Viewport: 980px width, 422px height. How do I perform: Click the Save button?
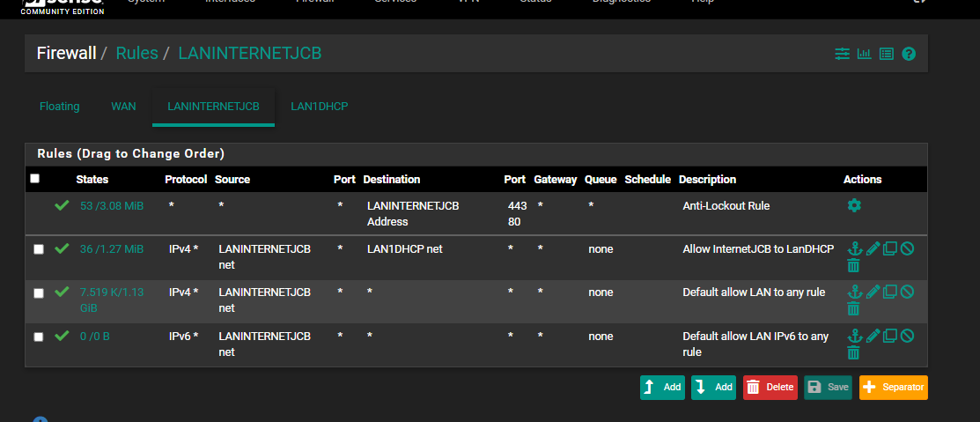pyautogui.click(x=829, y=387)
